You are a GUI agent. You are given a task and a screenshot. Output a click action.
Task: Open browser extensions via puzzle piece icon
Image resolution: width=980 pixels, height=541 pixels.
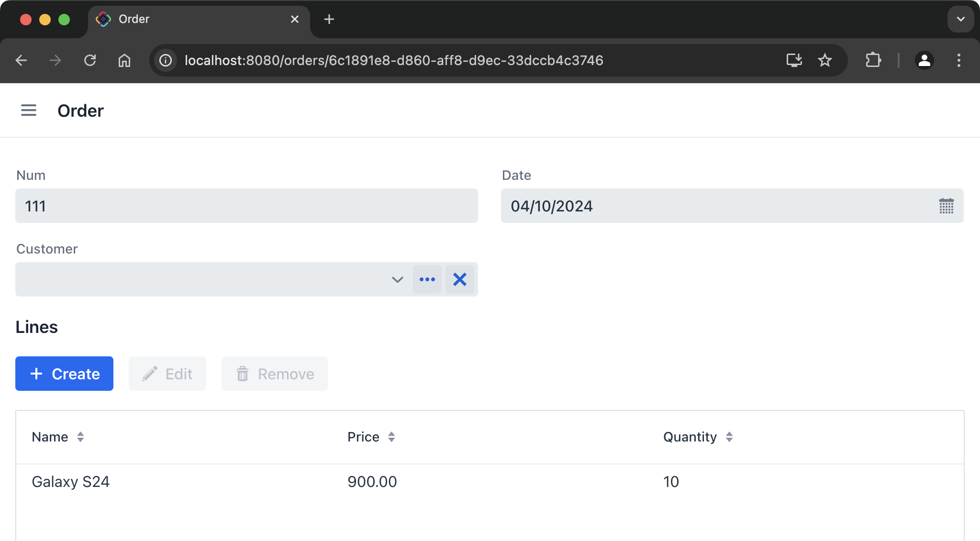(873, 60)
